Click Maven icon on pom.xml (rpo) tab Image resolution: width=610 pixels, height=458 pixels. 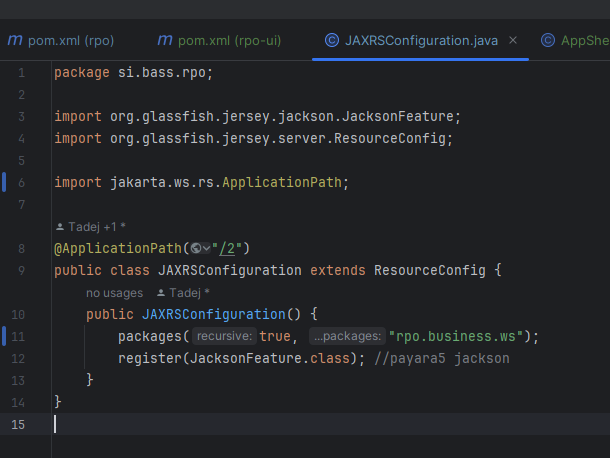coord(15,41)
